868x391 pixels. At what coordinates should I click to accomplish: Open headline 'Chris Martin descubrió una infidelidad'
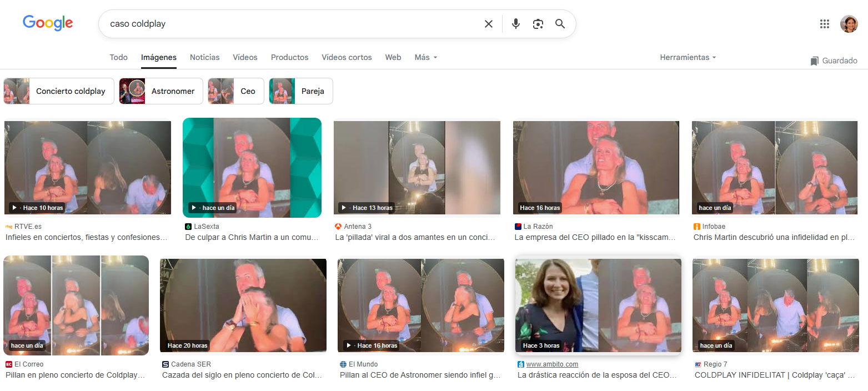click(774, 237)
